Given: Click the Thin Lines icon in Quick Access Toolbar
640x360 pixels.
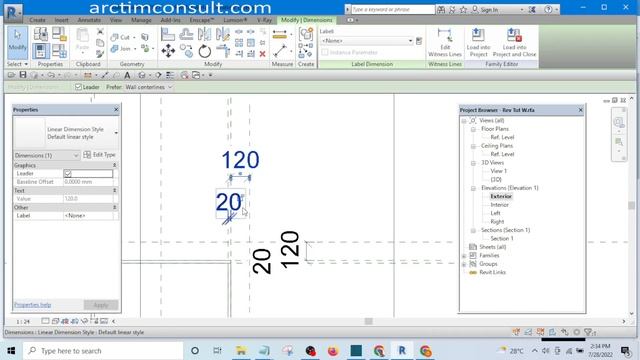Looking at the screenshot, I should click(169, 75).
